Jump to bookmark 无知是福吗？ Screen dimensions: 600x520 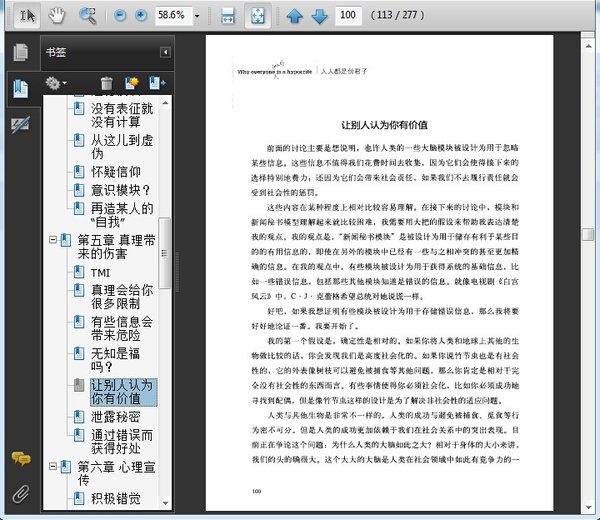click(115, 360)
